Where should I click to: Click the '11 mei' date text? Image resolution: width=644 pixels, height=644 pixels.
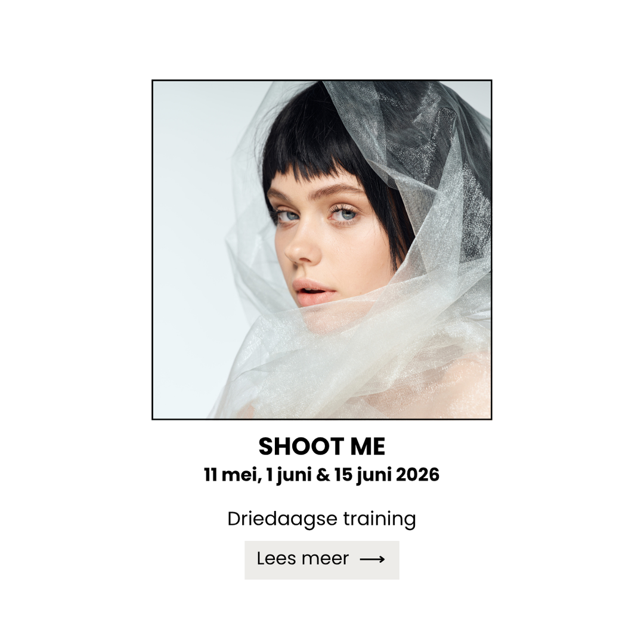(x=232, y=475)
